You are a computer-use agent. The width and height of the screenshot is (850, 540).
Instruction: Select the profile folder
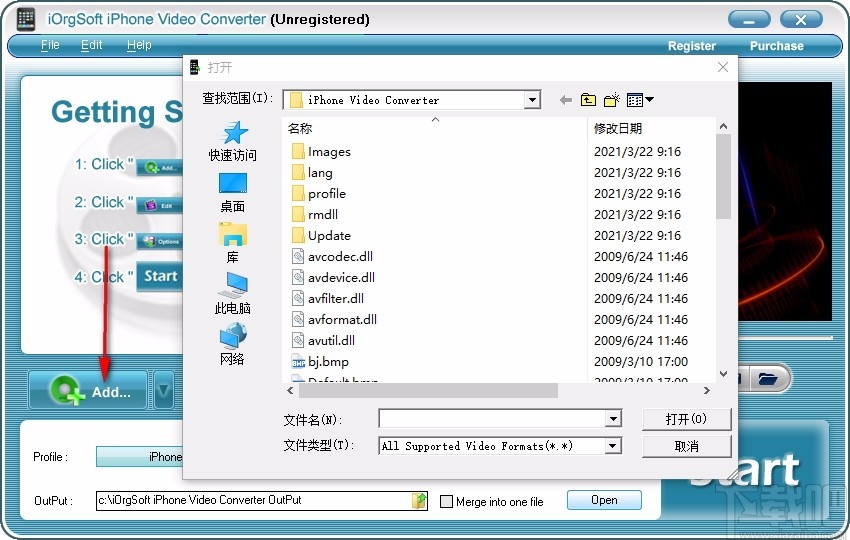click(319, 194)
